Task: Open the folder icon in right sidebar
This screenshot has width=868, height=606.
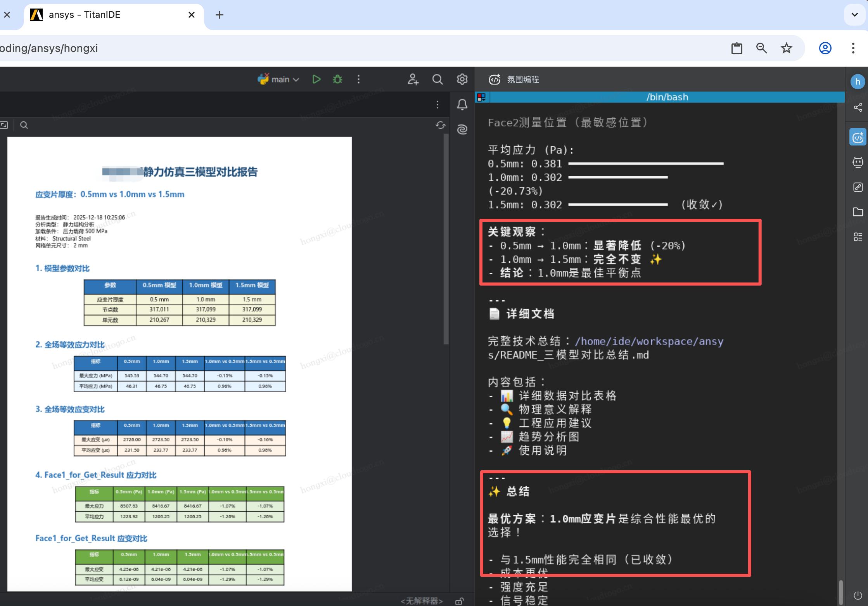Action: tap(858, 212)
